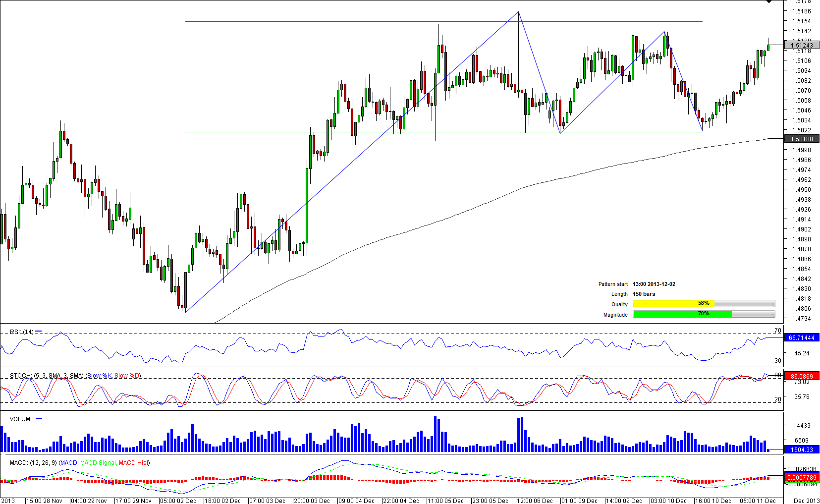Click the blue VOLUME legend line marker
Screen dimensions: 820x504
click(x=39, y=419)
